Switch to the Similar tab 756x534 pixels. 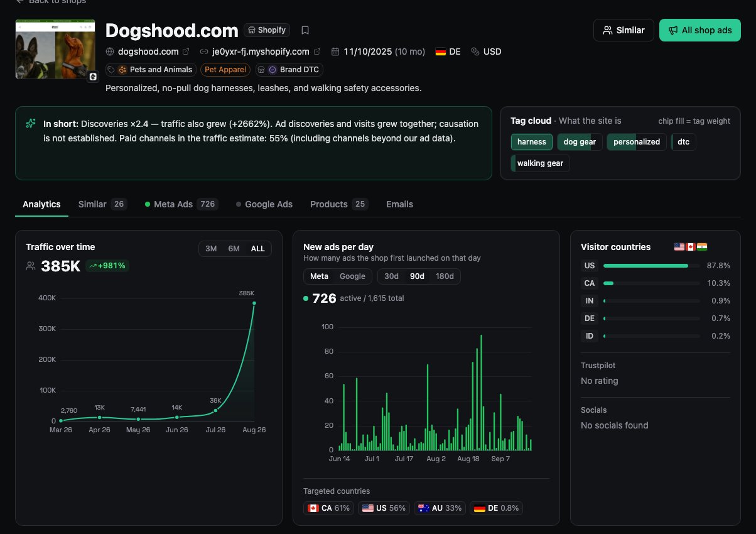(102, 204)
